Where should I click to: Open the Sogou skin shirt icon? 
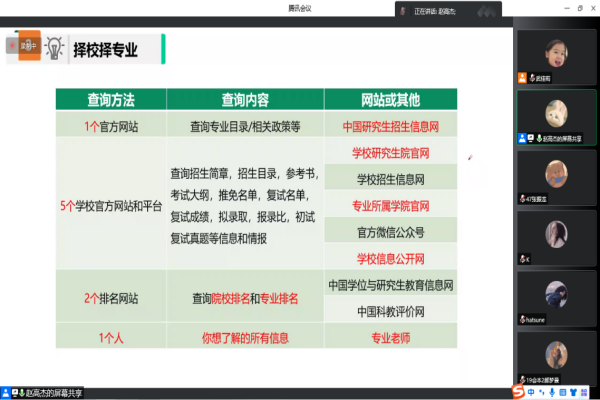click(x=573, y=392)
